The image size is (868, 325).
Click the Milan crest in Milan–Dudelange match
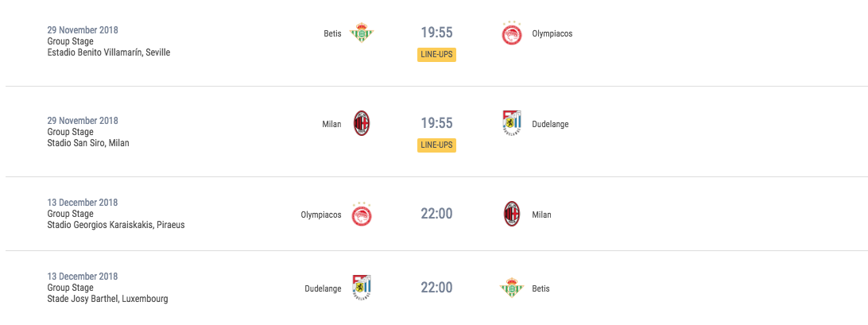[362, 124]
